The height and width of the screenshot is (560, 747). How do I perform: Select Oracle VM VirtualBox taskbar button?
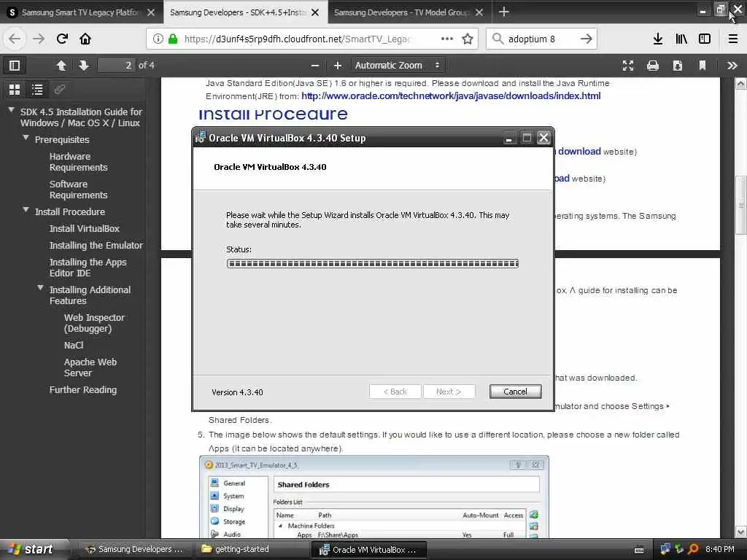[x=368, y=550]
